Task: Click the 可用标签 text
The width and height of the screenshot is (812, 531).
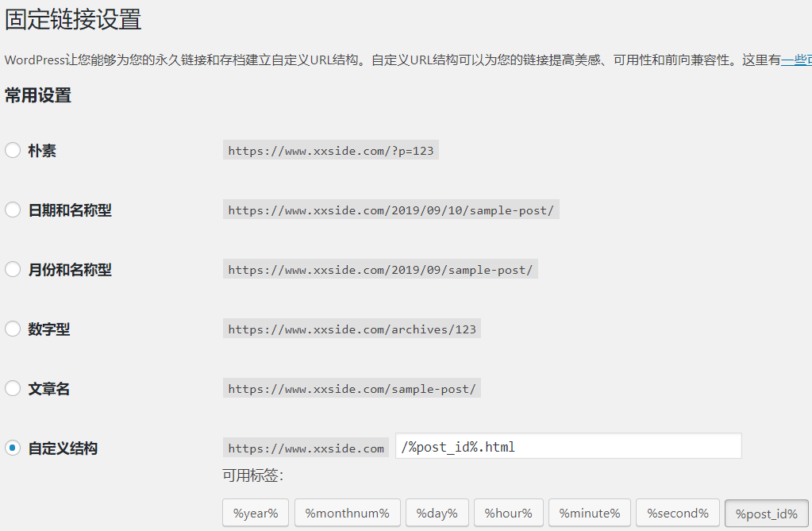Action: coord(252,475)
